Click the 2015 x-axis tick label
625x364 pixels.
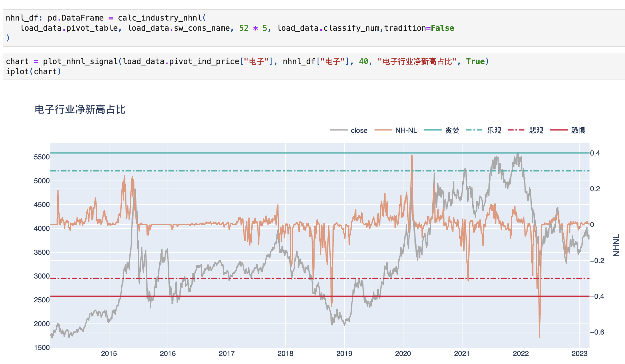pos(109,354)
